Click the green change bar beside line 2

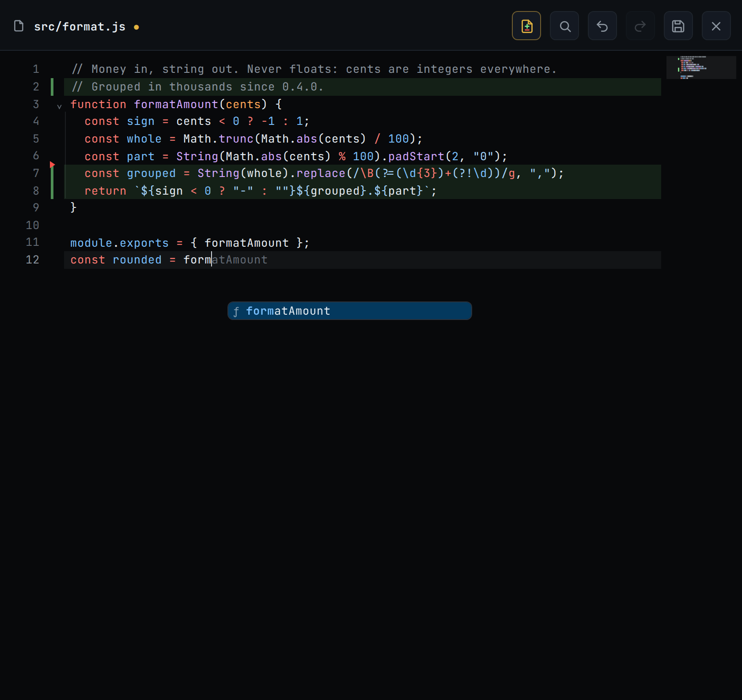pos(52,87)
